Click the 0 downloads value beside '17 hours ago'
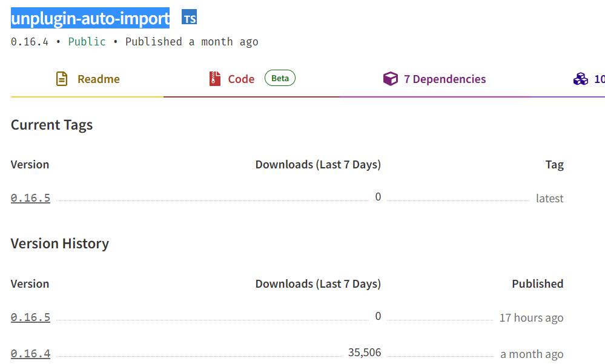This screenshot has height=364, width=605. (x=378, y=316)
